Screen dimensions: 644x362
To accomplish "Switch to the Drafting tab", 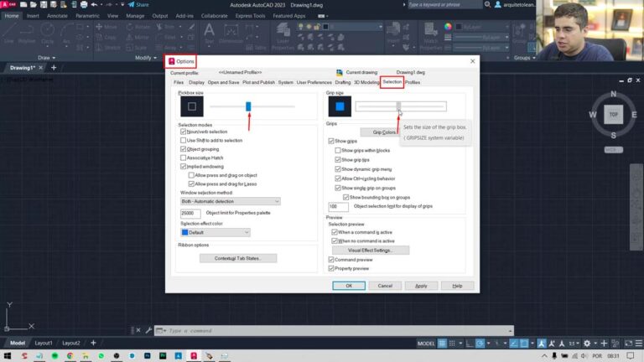I will point(342,82).
